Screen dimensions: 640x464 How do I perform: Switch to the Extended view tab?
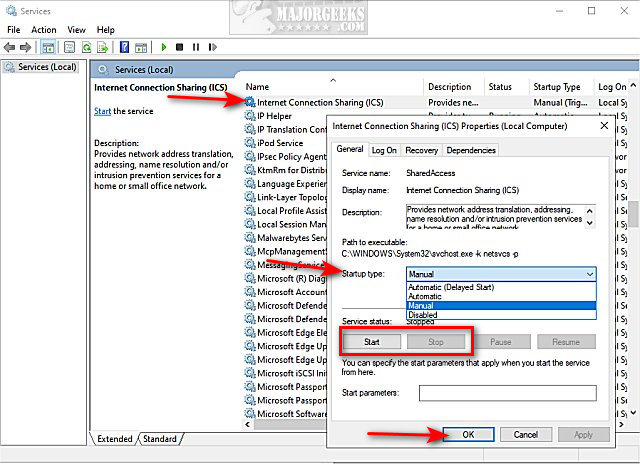coord(115,439)
